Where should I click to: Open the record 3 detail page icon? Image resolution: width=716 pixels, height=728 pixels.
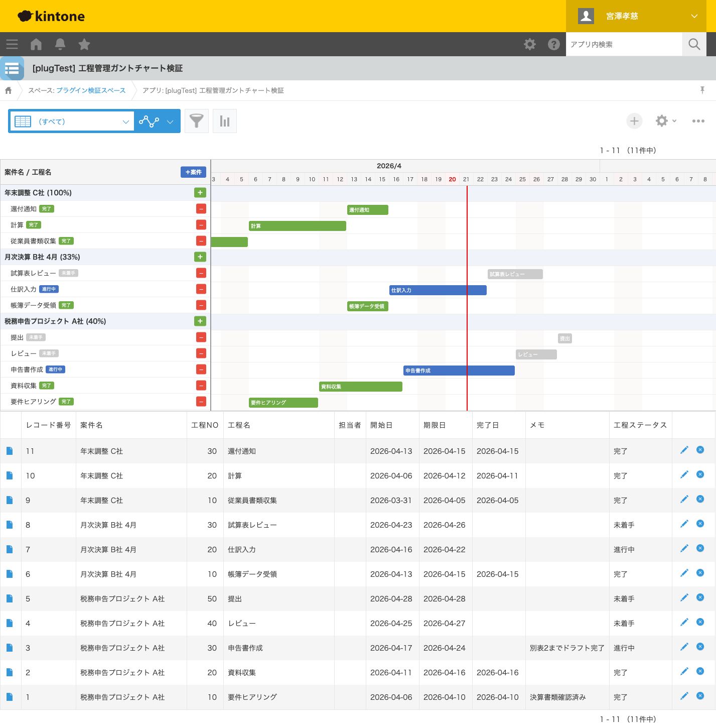pyautogui.click(x=10, y=648)
